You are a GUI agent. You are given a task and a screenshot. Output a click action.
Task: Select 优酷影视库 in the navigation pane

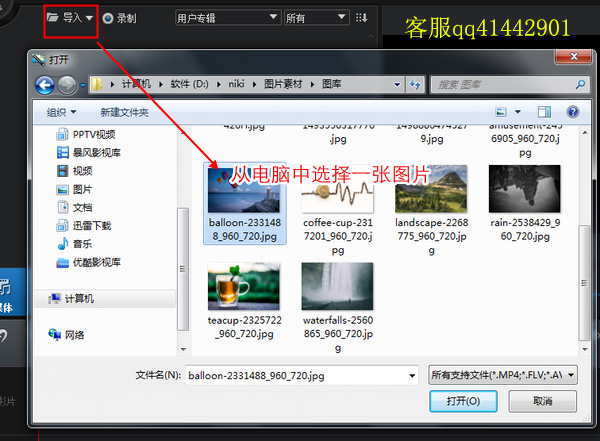89,262
